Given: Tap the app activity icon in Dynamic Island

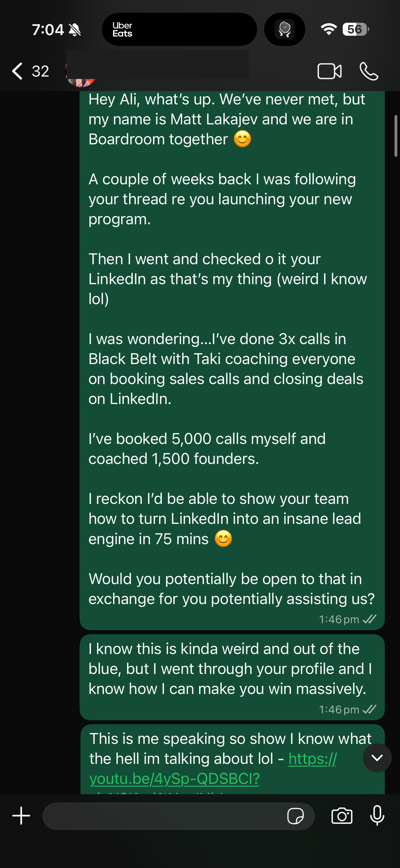Looking at the screenshot, I should pos(284,29).
